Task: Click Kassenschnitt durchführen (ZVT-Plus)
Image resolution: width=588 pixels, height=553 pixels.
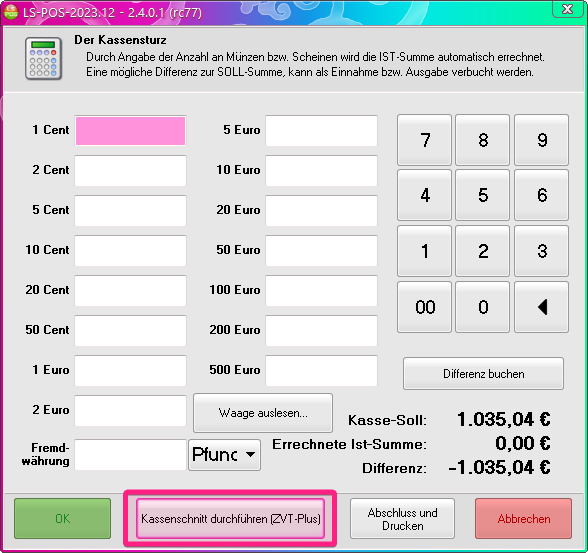Action: (230, 519)
